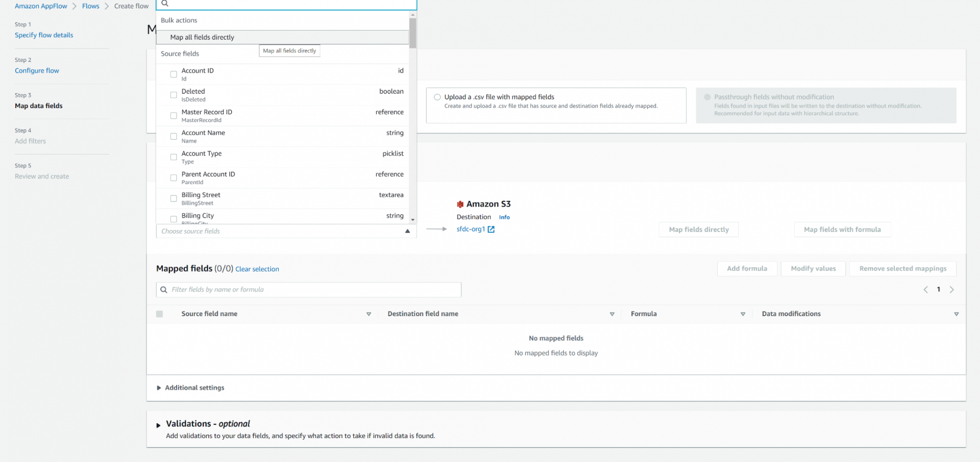Go to next page with right arrow

tap(952, 289)
